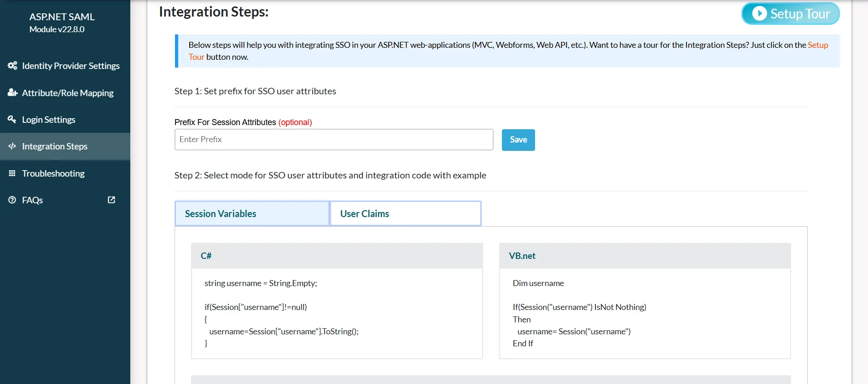Save the session attribute prefix
868x384 pixels.
click(x=518, y=140)
